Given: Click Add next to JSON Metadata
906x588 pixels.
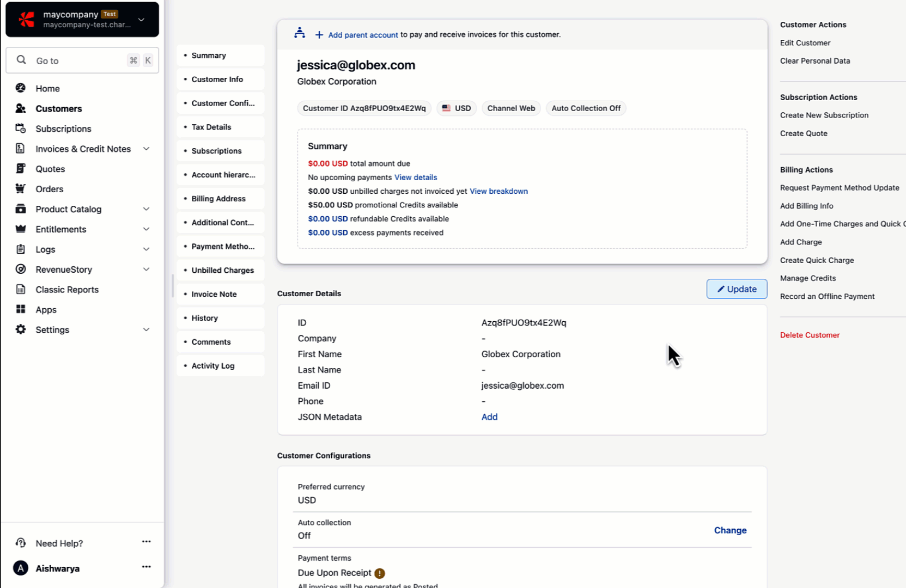Looking at the screenshot, I should (489, 417).
